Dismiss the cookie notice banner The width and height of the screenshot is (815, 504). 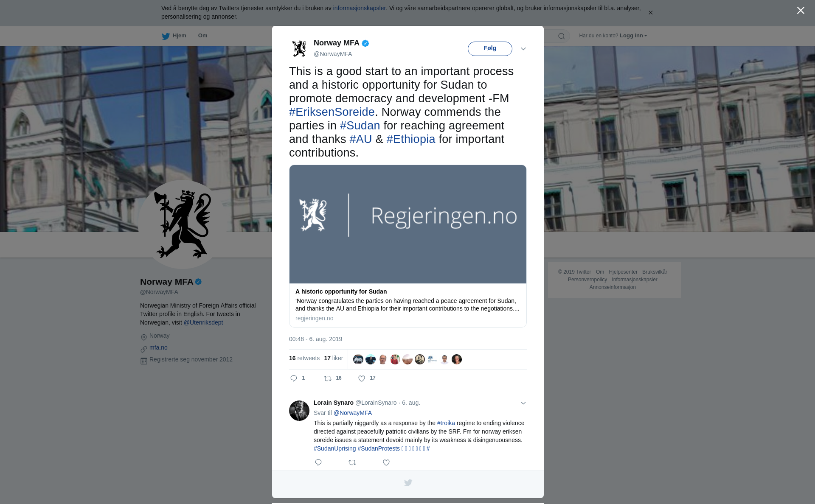(x=650, y=13)
